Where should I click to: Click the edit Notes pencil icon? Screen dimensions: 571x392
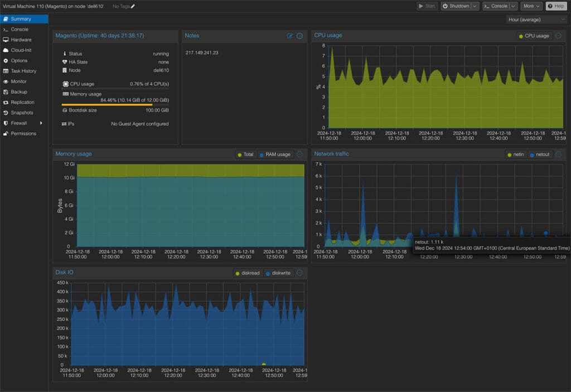[x=290, y=36]
